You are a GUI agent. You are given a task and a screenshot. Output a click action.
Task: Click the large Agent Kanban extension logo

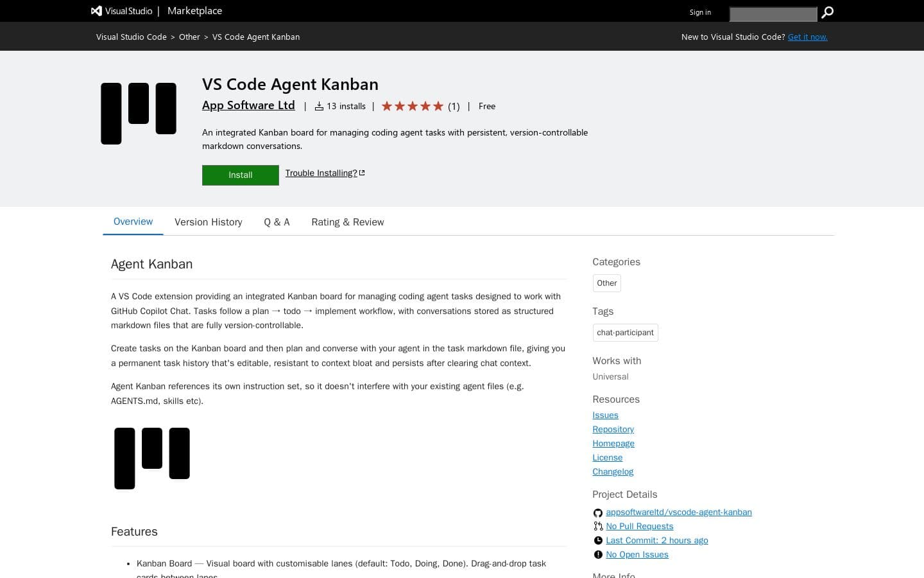tap(139, 113)
